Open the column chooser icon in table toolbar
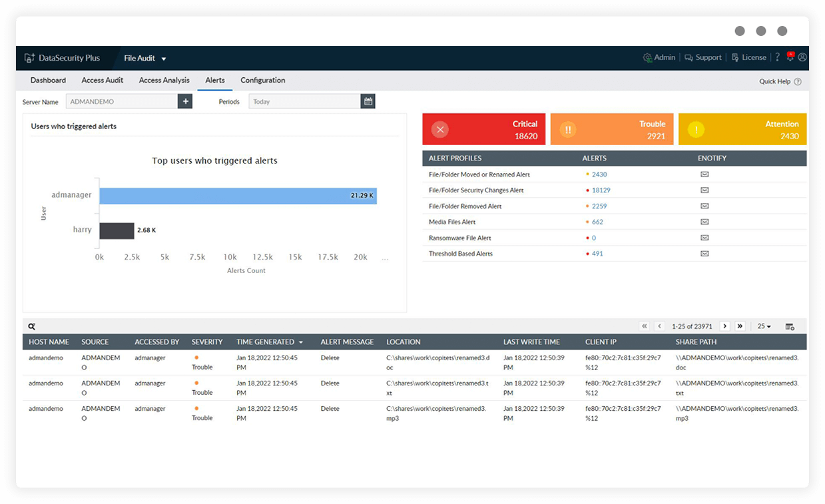 tap(790, 326)
